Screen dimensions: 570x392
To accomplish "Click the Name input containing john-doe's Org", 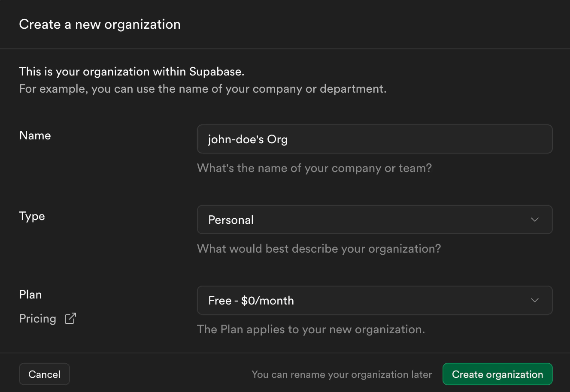I will (x=374, y=139).
